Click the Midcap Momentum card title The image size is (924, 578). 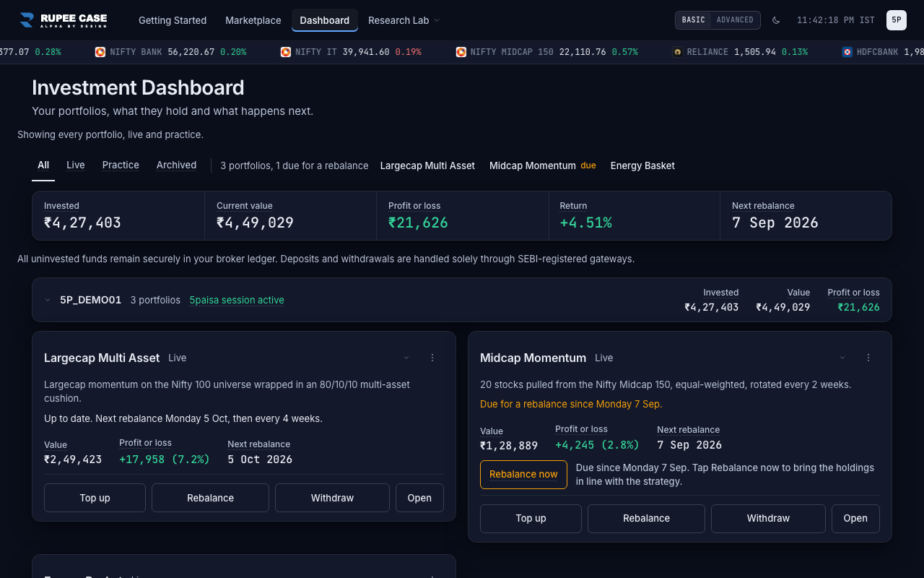tap(533, 358)
